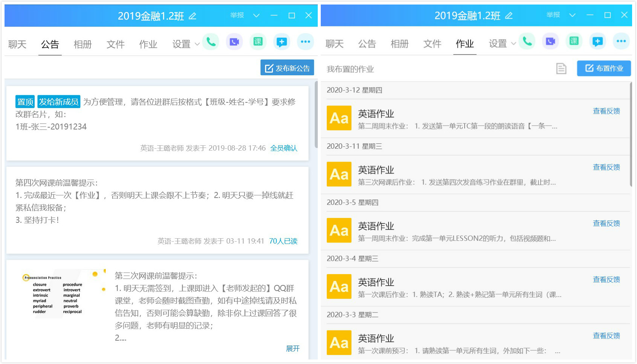Open the homework document list icon
This screenshot has height=364, width=637.
561,69
